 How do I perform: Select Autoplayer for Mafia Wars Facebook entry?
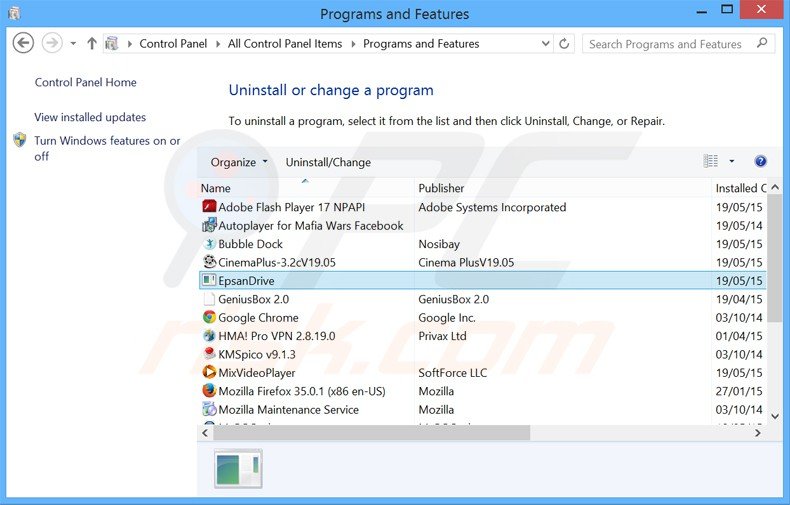click(x=310, y=226)
